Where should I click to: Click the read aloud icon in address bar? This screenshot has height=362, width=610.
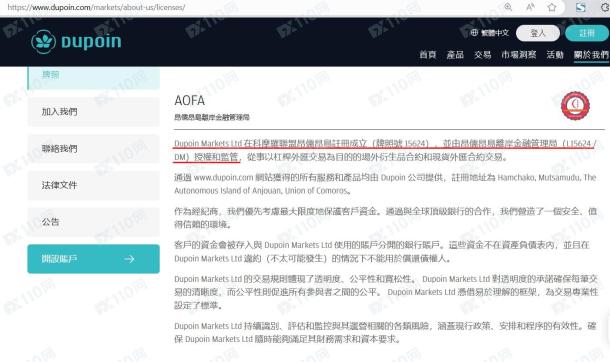coord(530,7)
